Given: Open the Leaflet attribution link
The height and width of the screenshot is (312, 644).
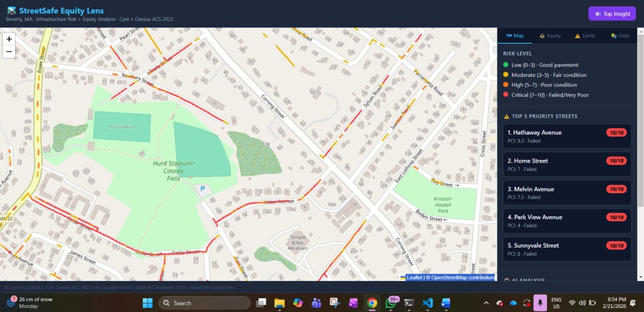Looking at the screenshot, I should point(414,278).
